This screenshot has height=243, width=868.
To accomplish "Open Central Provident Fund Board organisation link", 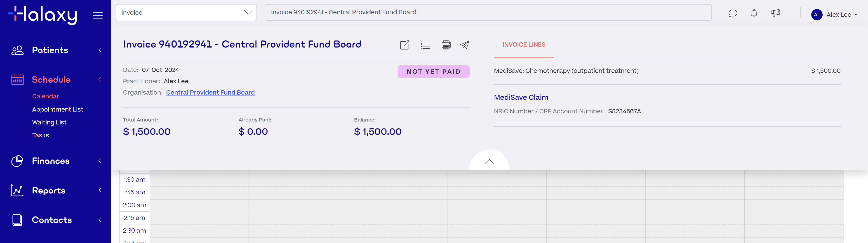I will pyautogui.click(x=210, y=93).
